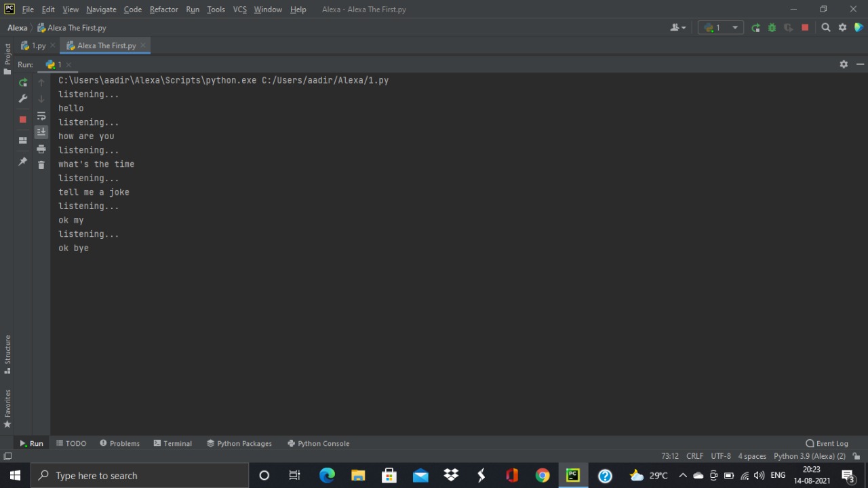Expand the user account dropdown
The width and height of the screenshot is (868, 488).
(x=677, y=28)
